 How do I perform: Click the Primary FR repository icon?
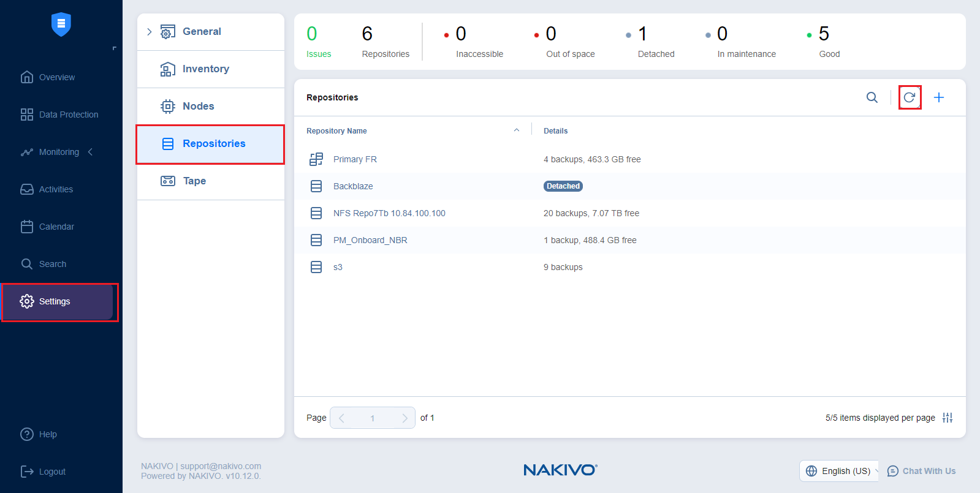pos(316,159)
